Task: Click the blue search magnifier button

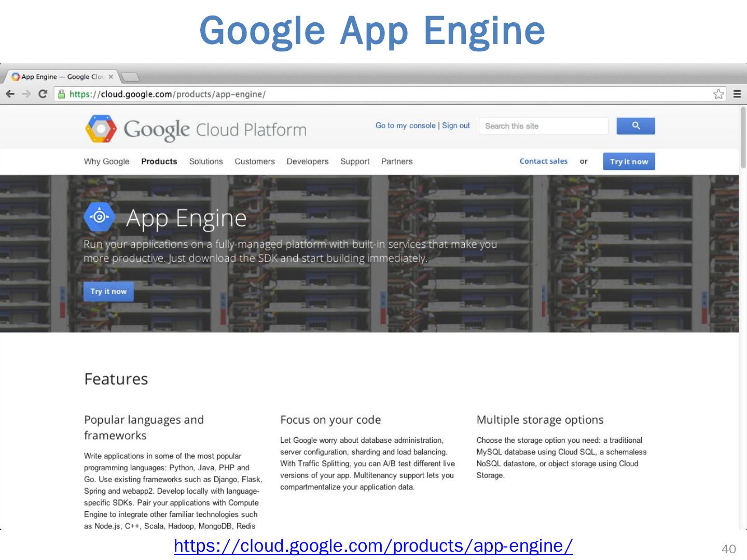Action: (635, 126)
